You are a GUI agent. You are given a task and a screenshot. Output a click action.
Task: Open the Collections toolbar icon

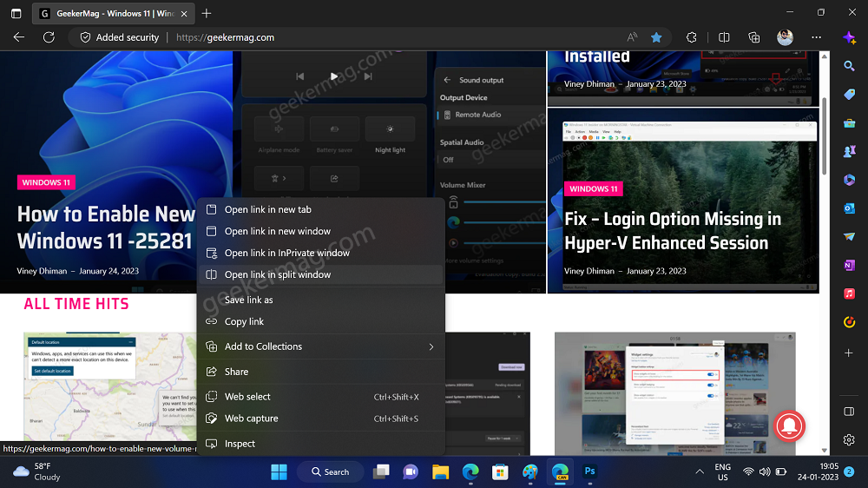click(754, 37)
